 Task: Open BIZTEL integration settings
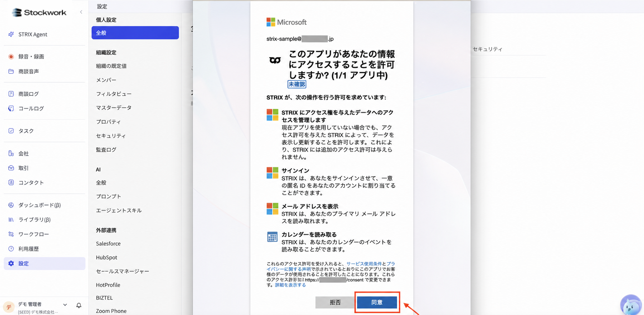click(x=104, y=298)
